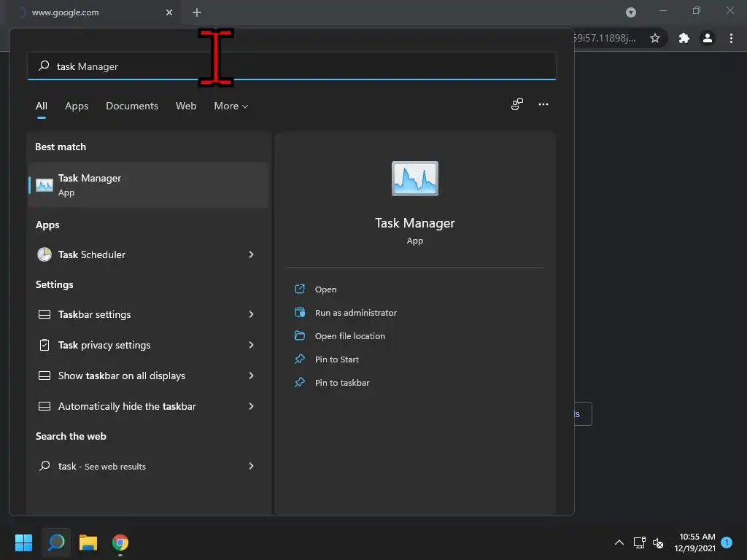
Task: Choose Open file location
Action: point(350,336)
